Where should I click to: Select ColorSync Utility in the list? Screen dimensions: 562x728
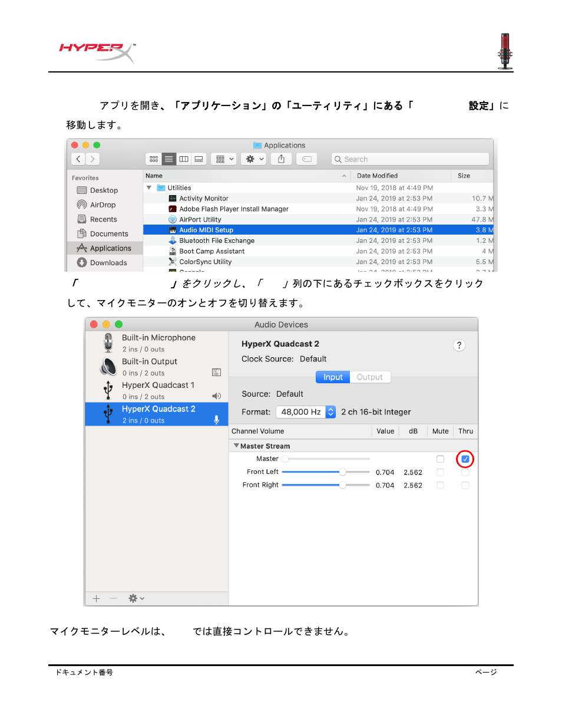[318, 262]
